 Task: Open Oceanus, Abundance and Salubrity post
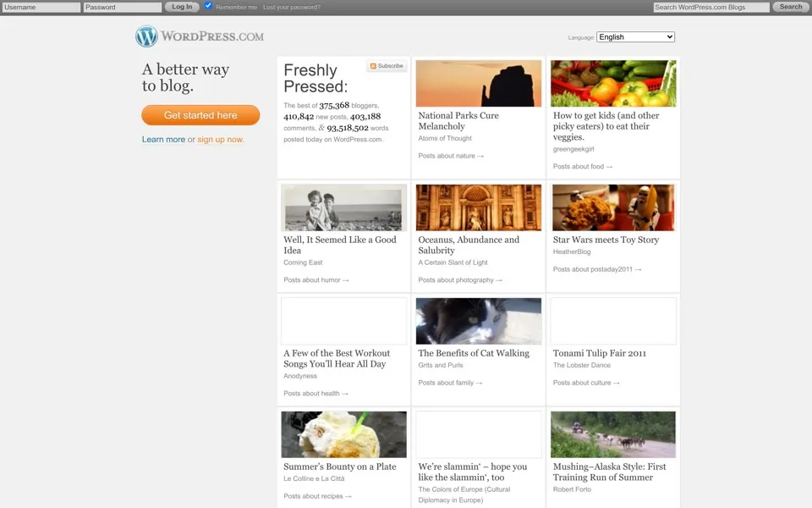(469, 245)
